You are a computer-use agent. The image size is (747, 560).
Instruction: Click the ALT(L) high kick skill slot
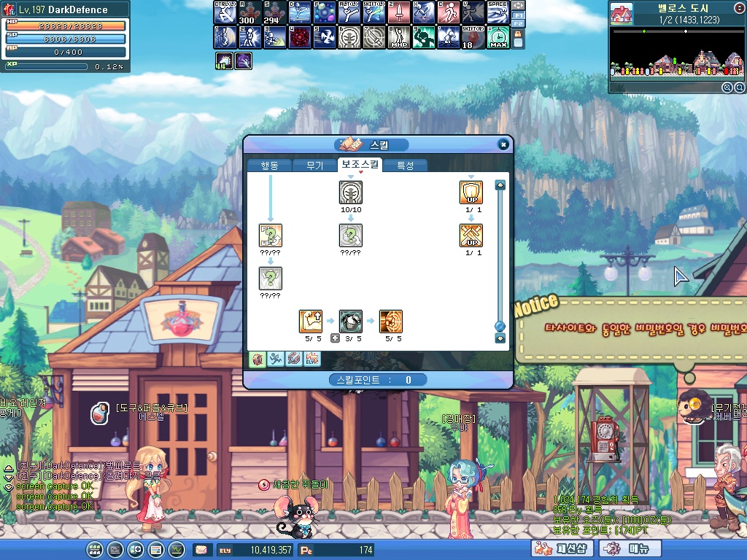pyautogui.click(x=349, y=12)
